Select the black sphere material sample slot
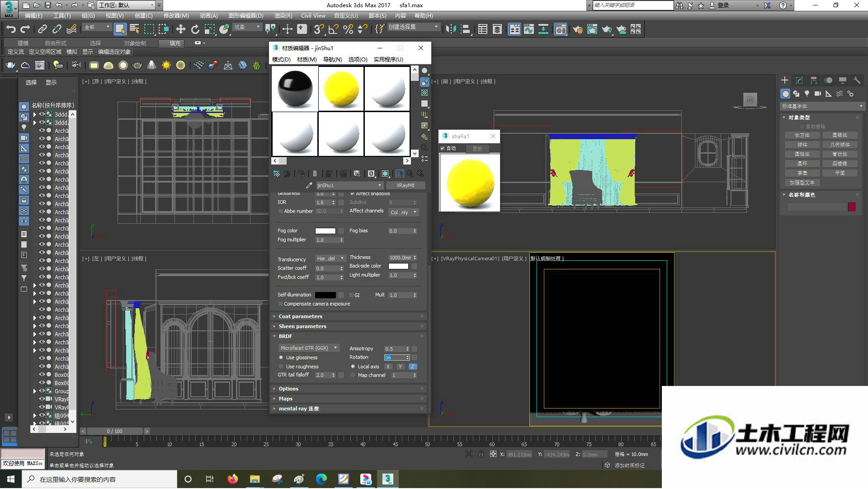The width and height of the screenshot is (868, 489). click(x=295, y=89)
